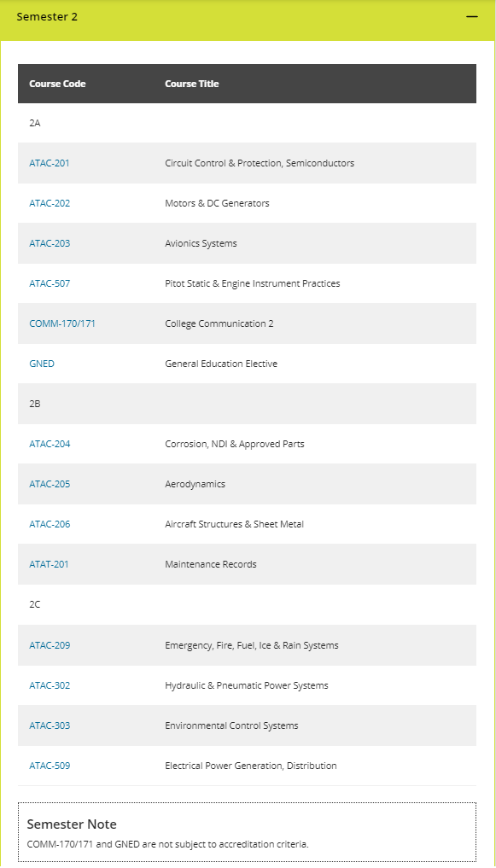Open the ATAC-209 course link
496x868 pixels.
50,645
